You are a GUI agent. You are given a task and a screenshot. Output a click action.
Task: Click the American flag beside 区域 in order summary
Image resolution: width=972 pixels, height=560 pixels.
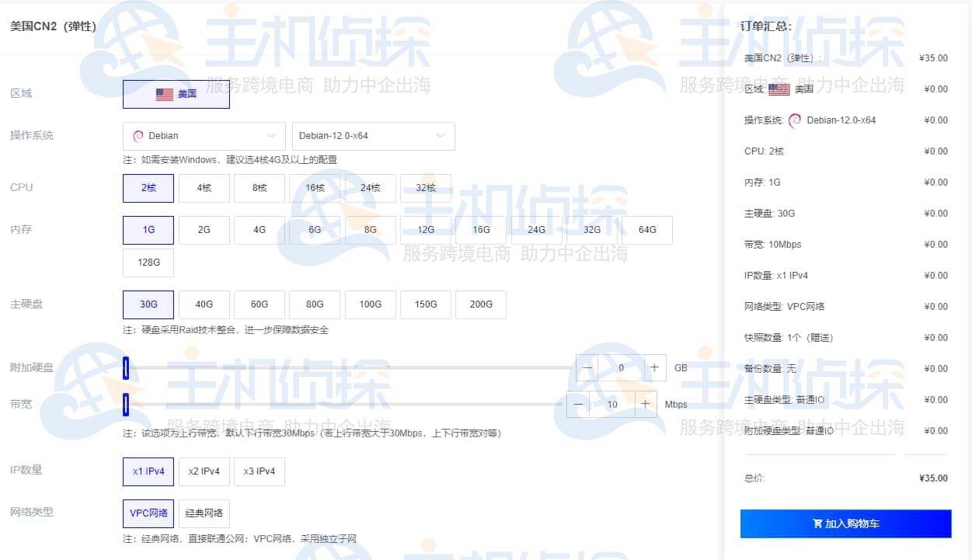779,89
